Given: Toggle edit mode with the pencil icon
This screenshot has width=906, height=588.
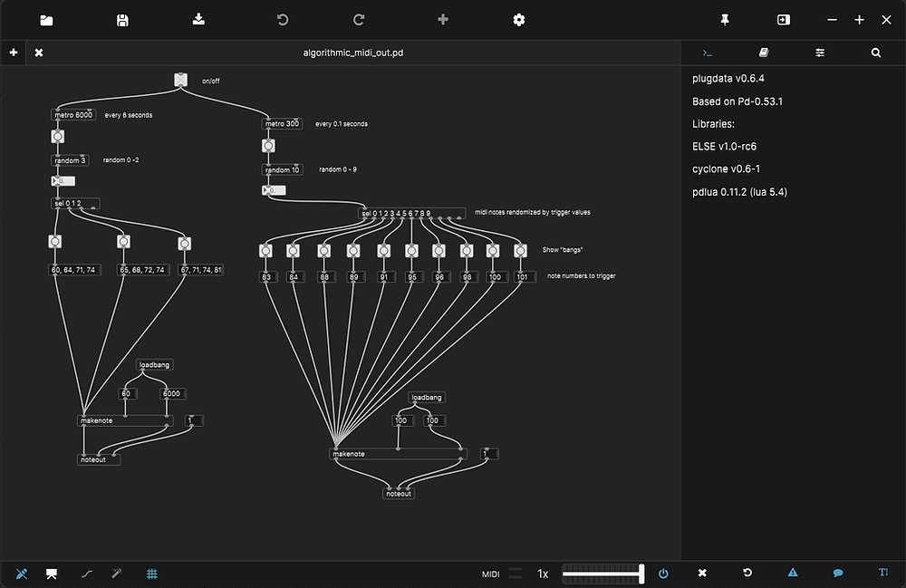Looking at the screenshot, I should (x=22, y=573).
